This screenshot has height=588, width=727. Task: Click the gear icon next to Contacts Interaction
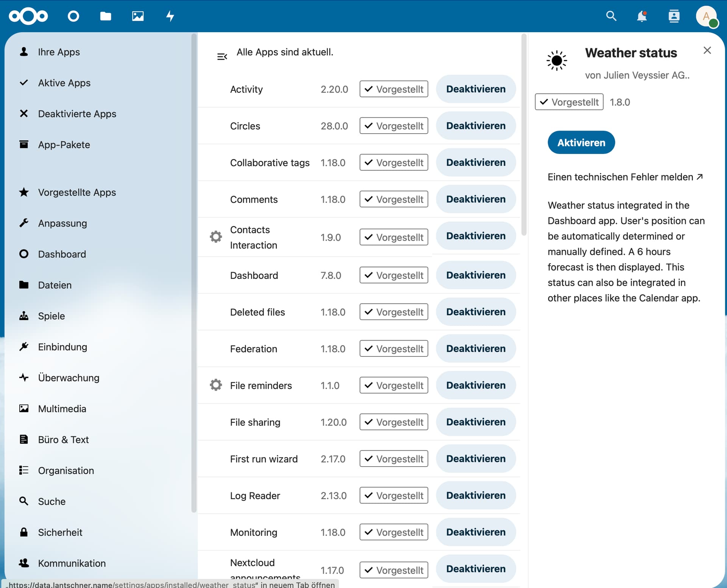point(216,236)
